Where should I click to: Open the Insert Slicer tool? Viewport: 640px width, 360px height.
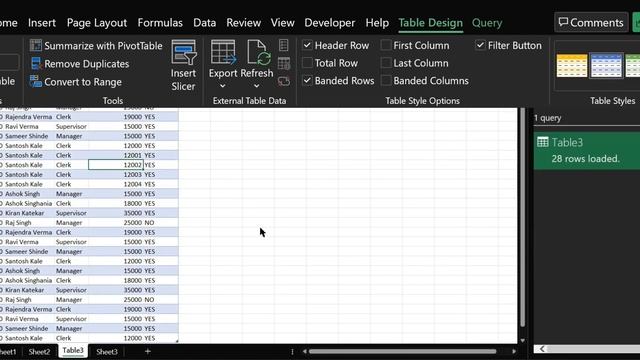(183, 66)
